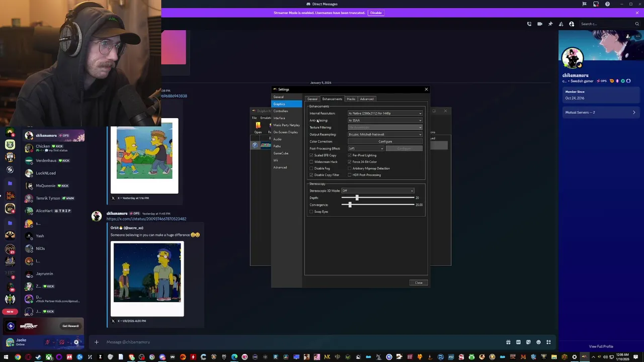Open Verdenhaus direct message
644x362 pixels.
click(x=53, y=160)
